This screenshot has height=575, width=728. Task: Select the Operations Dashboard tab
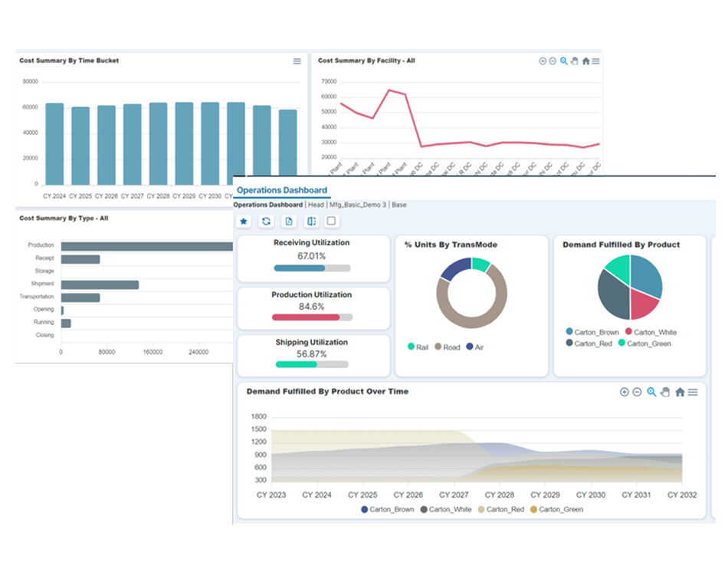(282, 190)
